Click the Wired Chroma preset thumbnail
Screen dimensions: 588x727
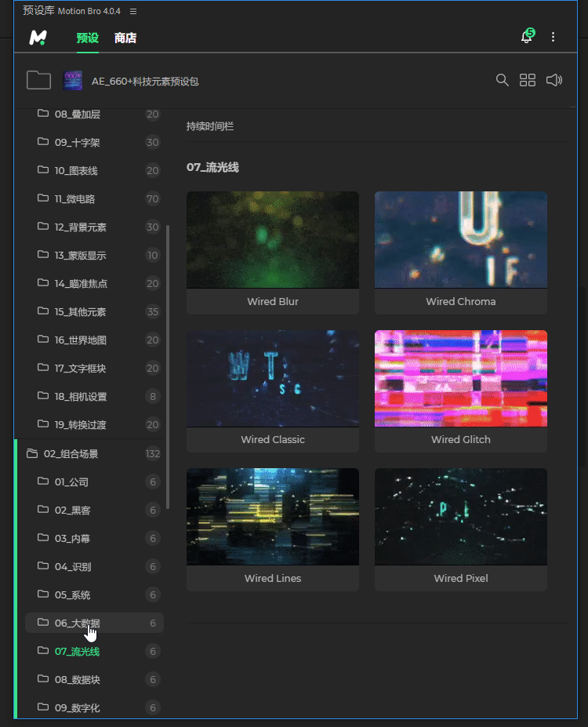click(460, 240)
